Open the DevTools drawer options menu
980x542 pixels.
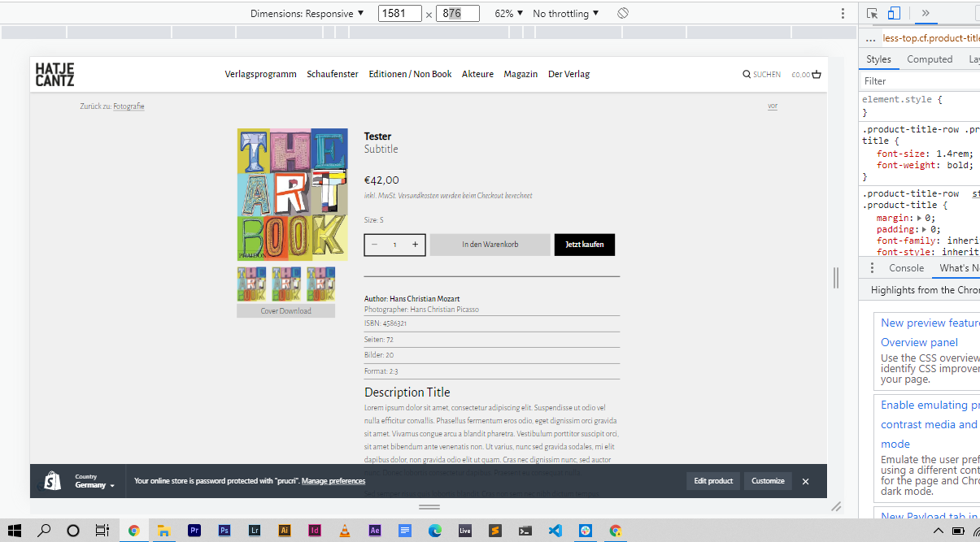tap(872, 268)
